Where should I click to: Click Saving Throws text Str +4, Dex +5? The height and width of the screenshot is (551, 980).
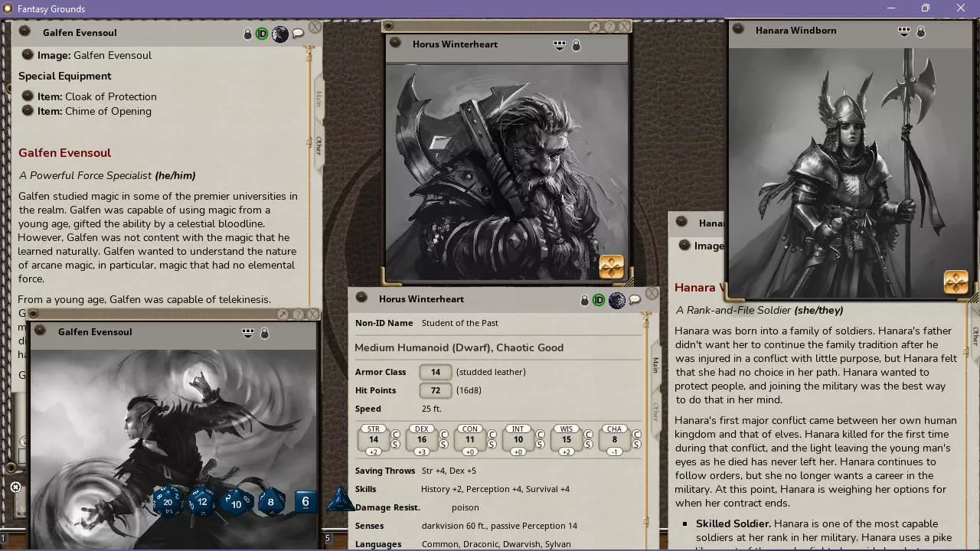(449, 471)
